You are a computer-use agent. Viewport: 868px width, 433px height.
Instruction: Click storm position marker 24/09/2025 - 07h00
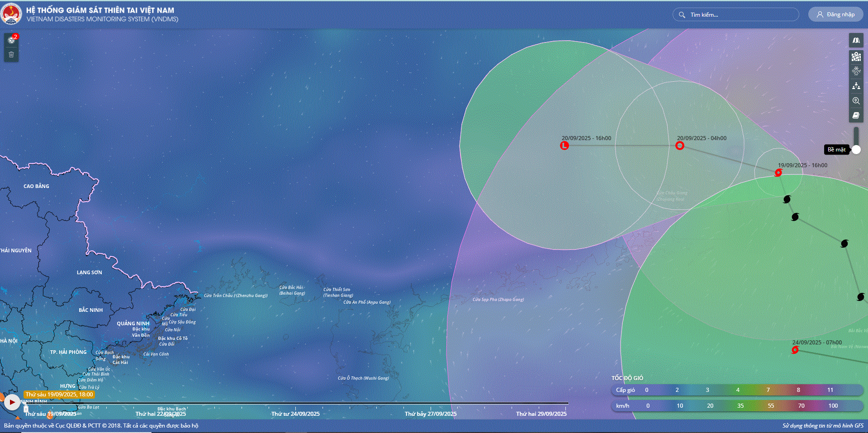(795, 350)
